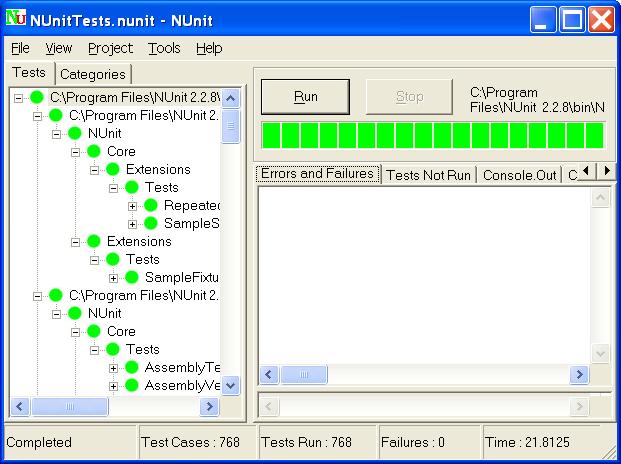The height and width of the screenshot is (464, 621).
Task: Expand the AssemblyTe node
Action: 113,368
